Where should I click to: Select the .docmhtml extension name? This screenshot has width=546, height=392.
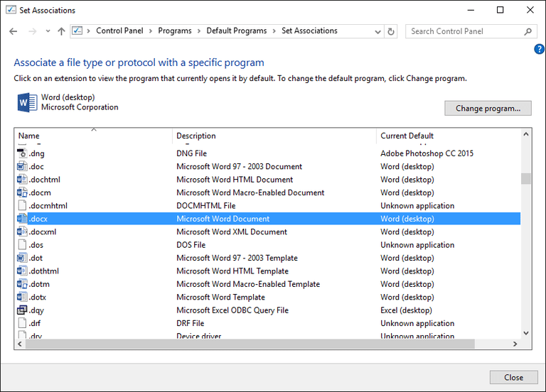[x=48, y=205]
